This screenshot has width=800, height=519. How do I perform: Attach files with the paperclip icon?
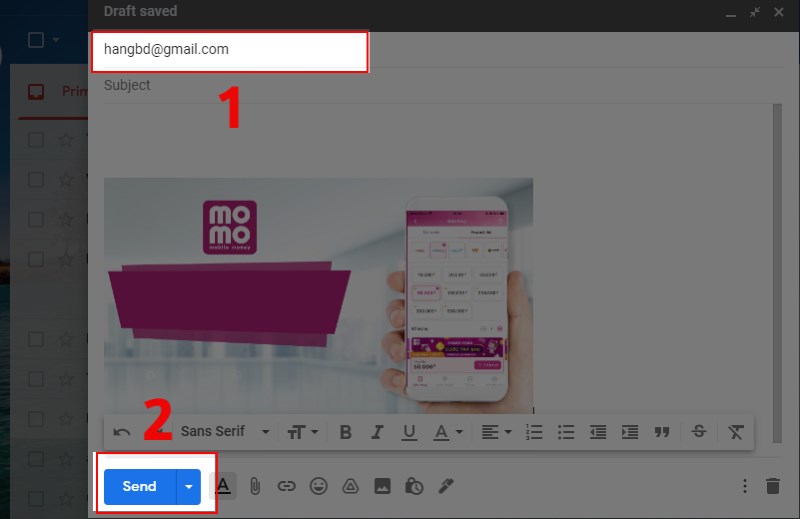click(255, 486)
